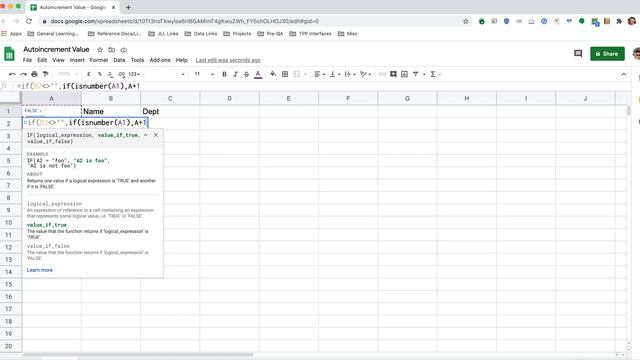Open the Help menu
The width and height of the screenshot is (640, 360).
coord(182,60)
